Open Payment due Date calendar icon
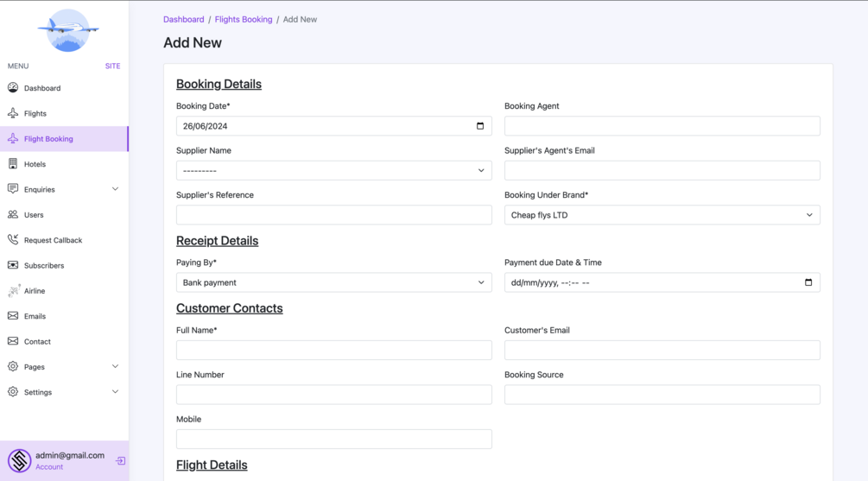 click(808, 282)
